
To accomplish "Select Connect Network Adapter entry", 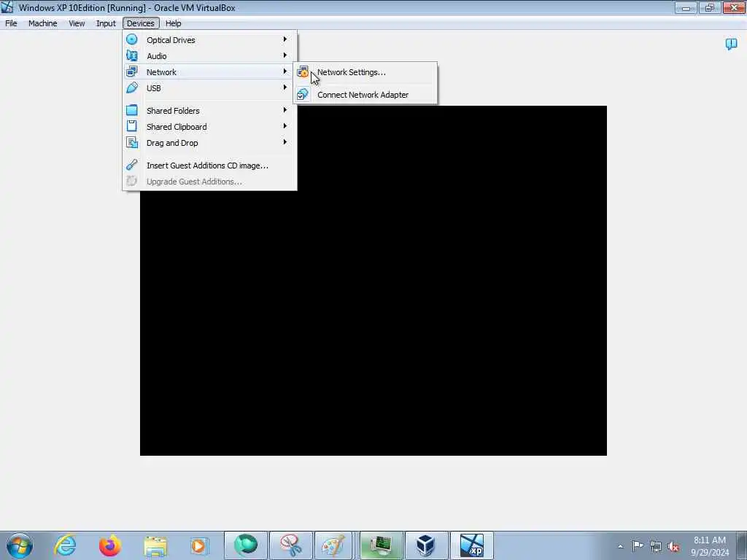I will 365,95.
